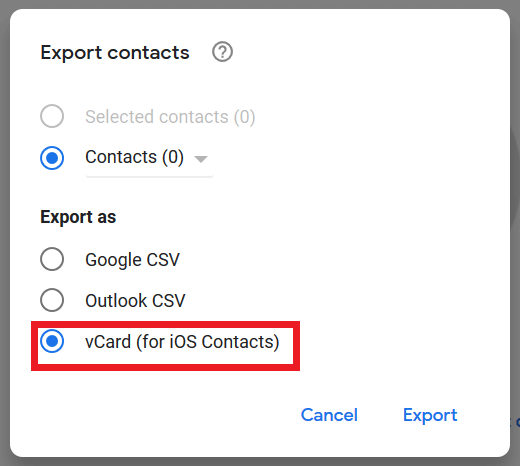
Task: Click the Google CSV label text
Action: pyautogui.click(x=132, y=260)
